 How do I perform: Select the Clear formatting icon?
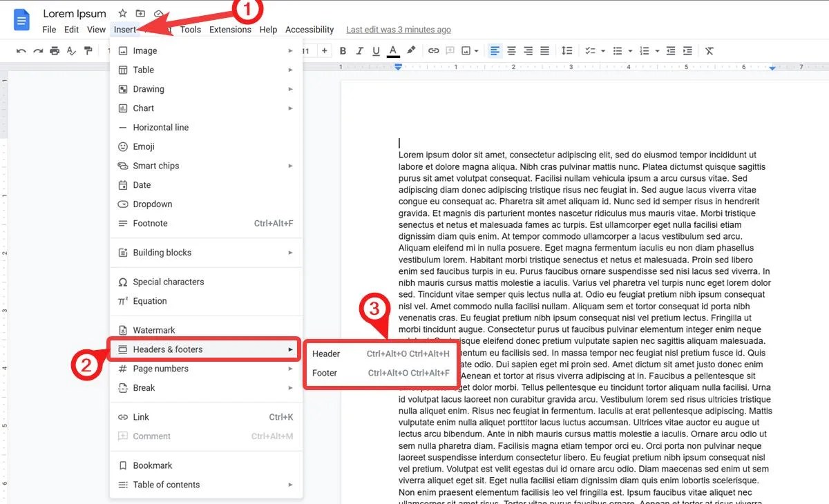[x=709, y=50]
